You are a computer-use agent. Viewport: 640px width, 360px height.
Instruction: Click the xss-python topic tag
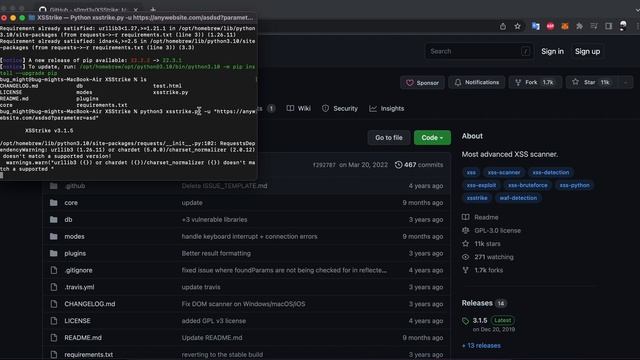point(574,185)
